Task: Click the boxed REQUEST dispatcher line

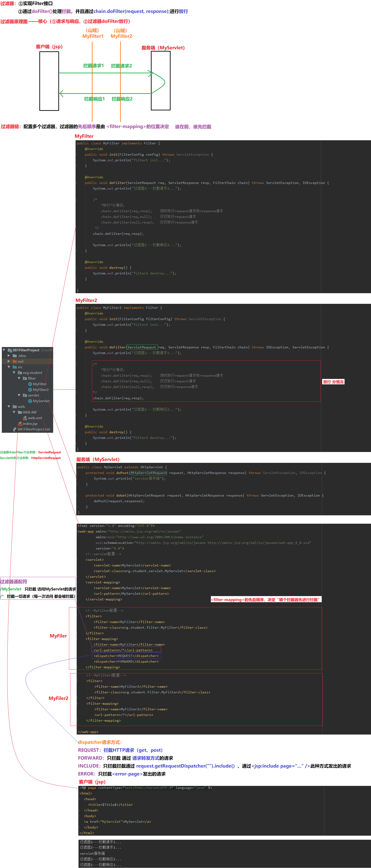Action: 126,656
